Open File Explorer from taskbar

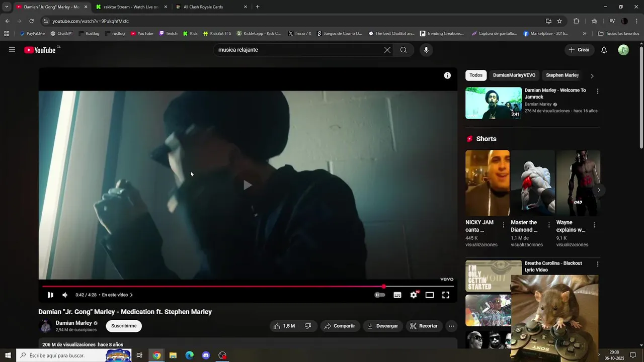[x=173, y=355]
